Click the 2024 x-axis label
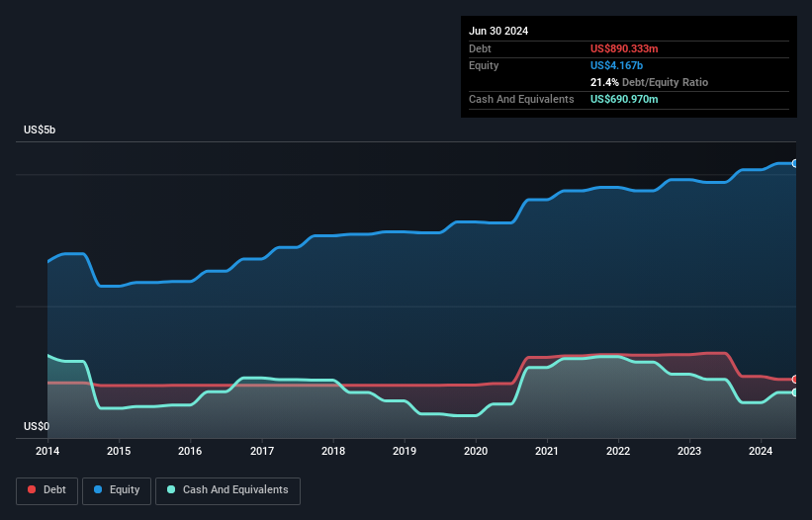The width and height of the screenshot is (812, 520). pyautogui.click(x=761, y=451)
